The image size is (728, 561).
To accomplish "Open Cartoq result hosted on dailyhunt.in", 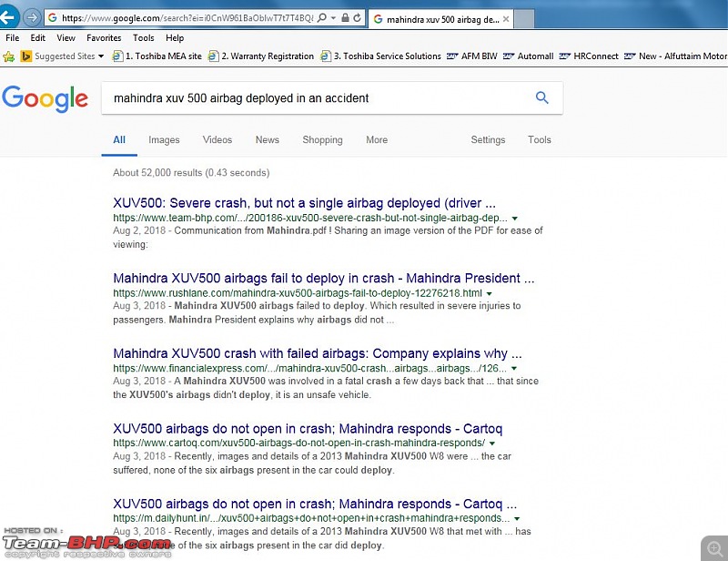I will [315, 504].
